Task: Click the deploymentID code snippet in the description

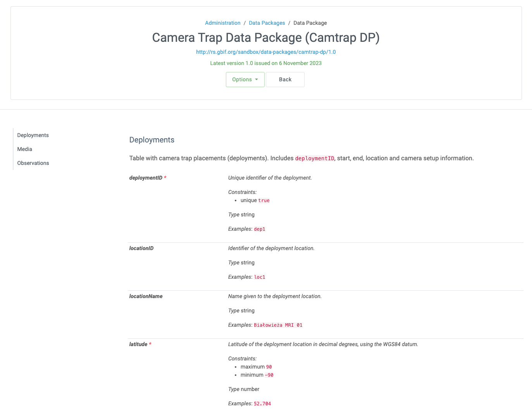Action: (x=315, y=158)
